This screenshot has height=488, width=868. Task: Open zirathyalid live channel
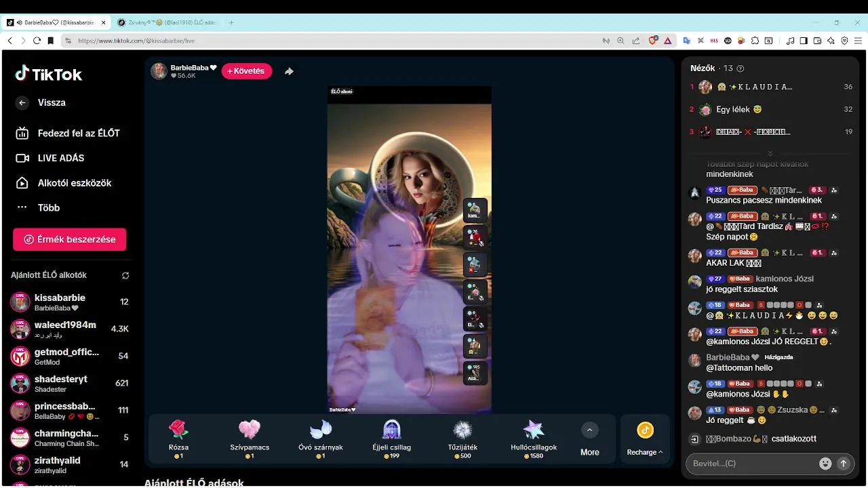[x=69, y=465]
